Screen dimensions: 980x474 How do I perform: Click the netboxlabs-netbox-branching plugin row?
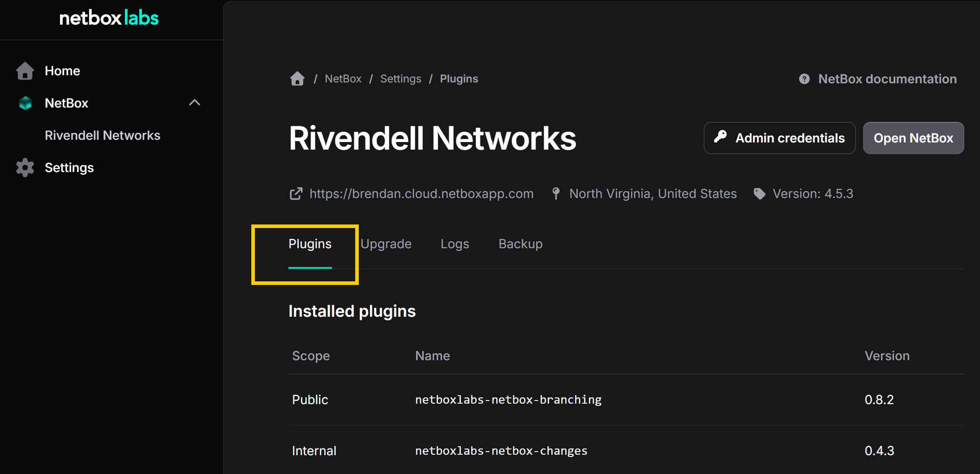coord(508,399)
